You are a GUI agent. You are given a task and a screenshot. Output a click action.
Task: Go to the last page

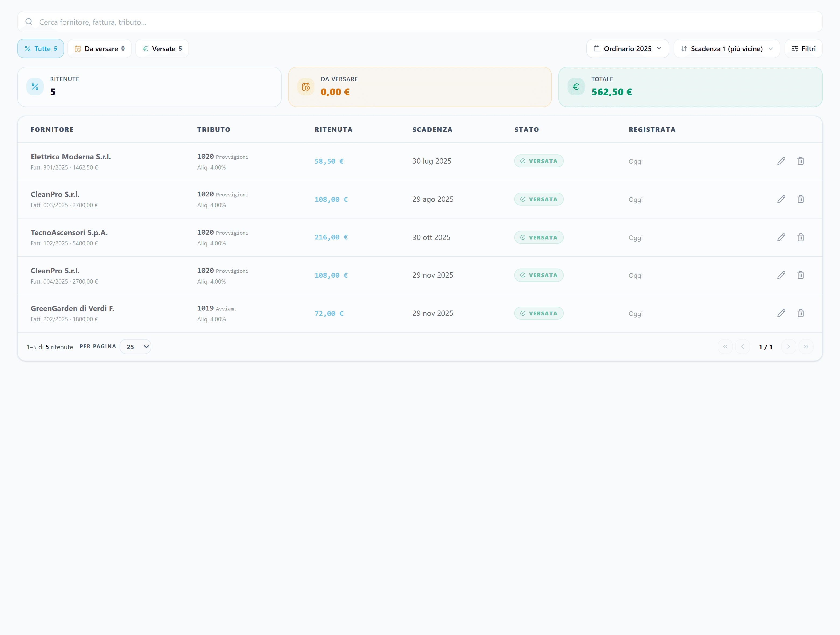tap(806, 347)
